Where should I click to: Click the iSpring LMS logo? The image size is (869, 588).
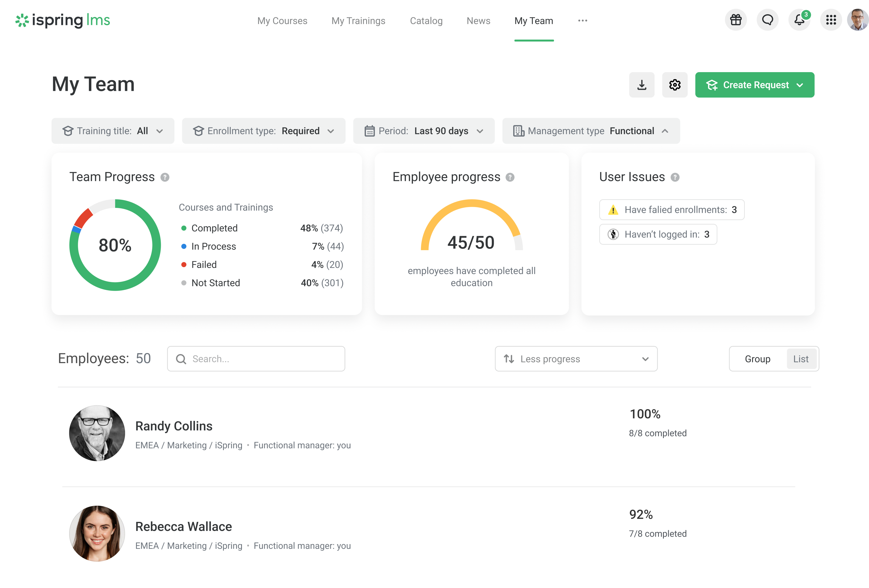tap(62, 21)
